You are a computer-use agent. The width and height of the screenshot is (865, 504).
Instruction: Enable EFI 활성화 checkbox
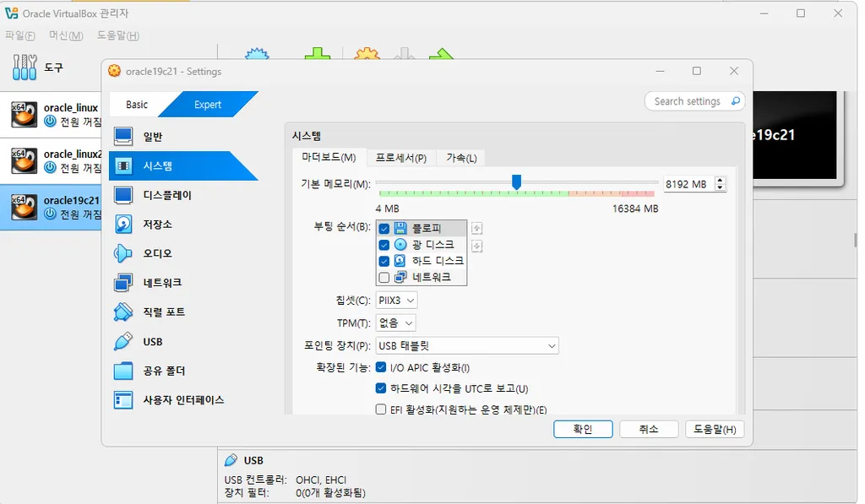(381, 409)
